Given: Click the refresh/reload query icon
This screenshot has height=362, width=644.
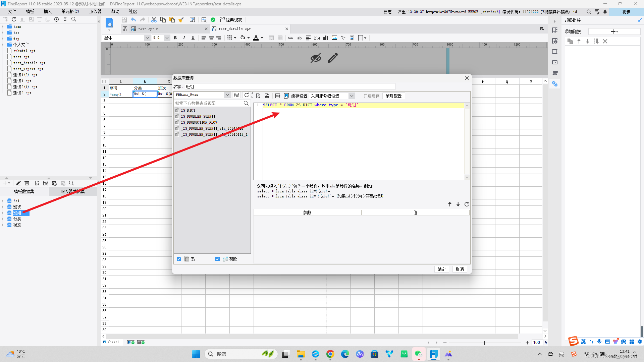Looking at the screenshot, I should pos(247,96).
